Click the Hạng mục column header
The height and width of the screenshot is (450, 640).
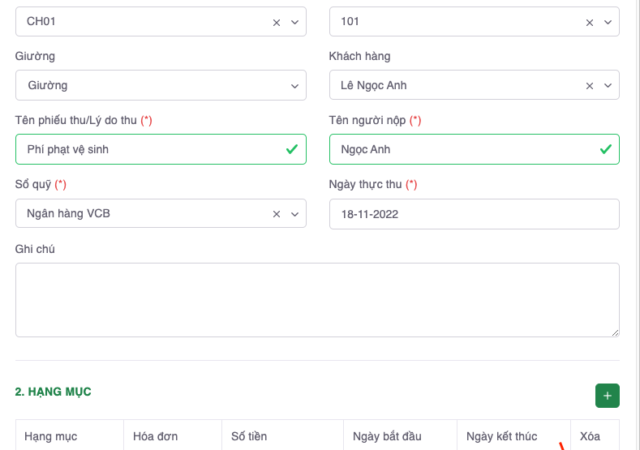tap(51, 437)
